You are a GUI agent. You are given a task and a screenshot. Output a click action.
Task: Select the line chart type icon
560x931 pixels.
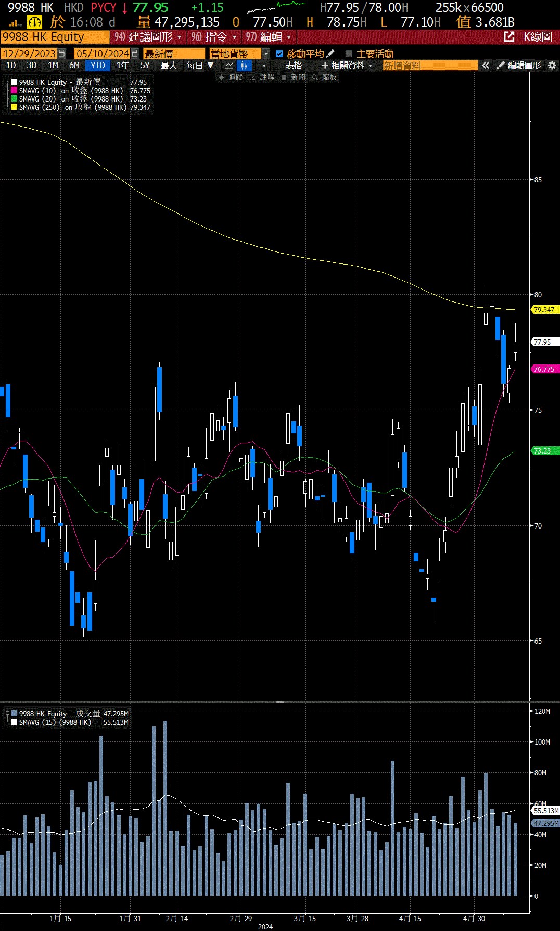point(228,66)
